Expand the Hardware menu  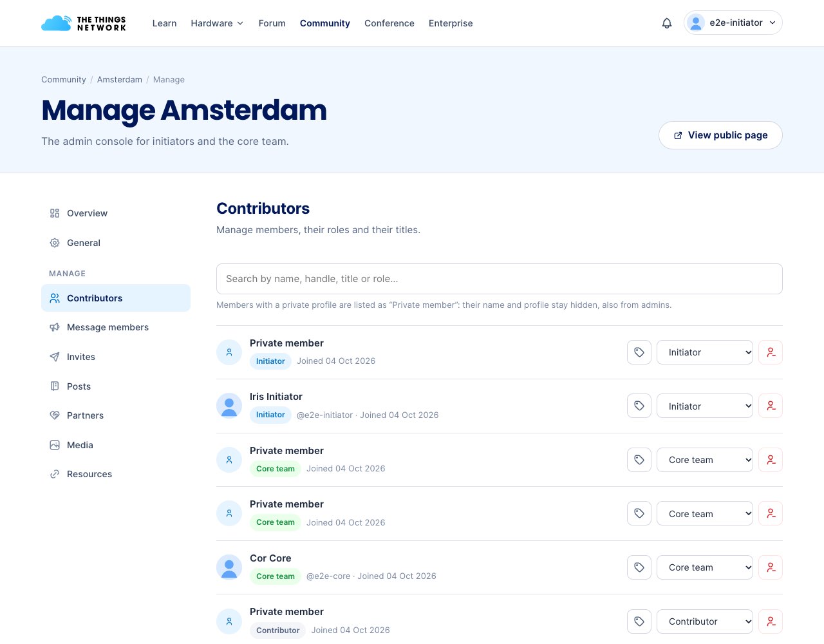point(217,23)
